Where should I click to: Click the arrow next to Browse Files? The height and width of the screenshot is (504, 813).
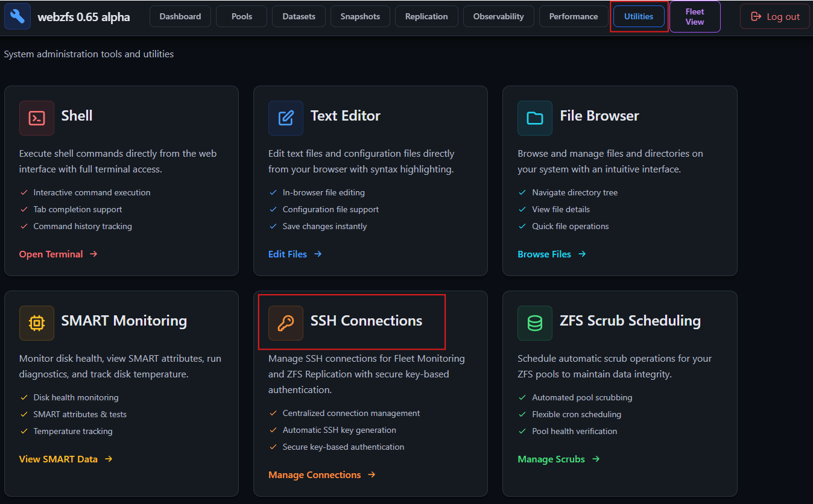pyautogui.click(x=582, y=254)
